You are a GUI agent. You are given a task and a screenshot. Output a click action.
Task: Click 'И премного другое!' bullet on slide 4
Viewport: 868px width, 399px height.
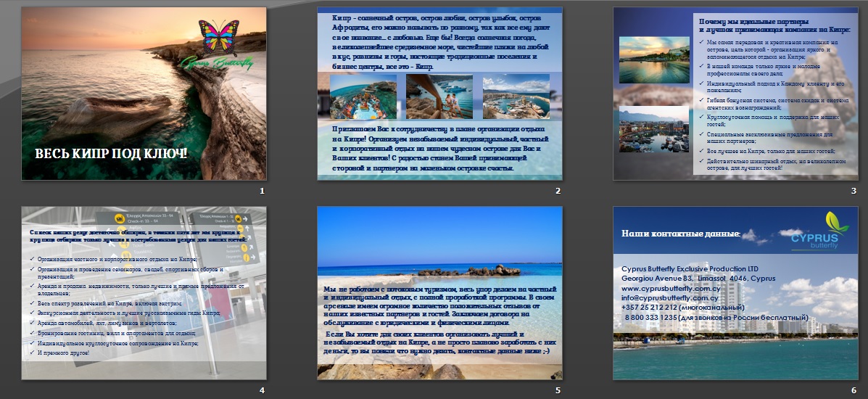pos(63,352)
